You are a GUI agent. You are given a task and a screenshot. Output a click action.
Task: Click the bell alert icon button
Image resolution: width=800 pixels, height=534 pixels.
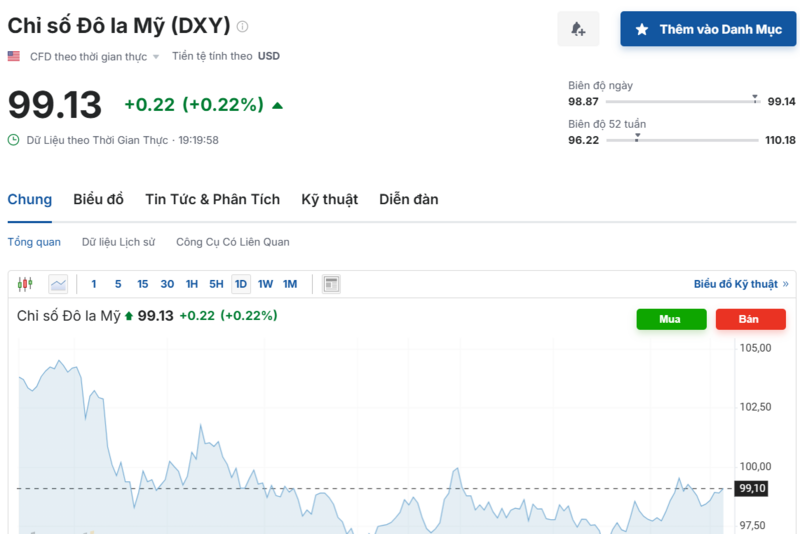click(x=578, y=30)
